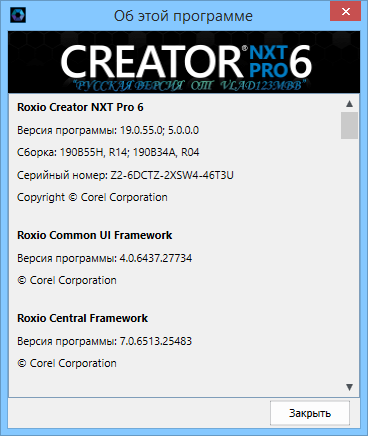368x436 pixels.
Task: Click 'Copyright © Corel Corporation' line
Action: click(92, 197)
